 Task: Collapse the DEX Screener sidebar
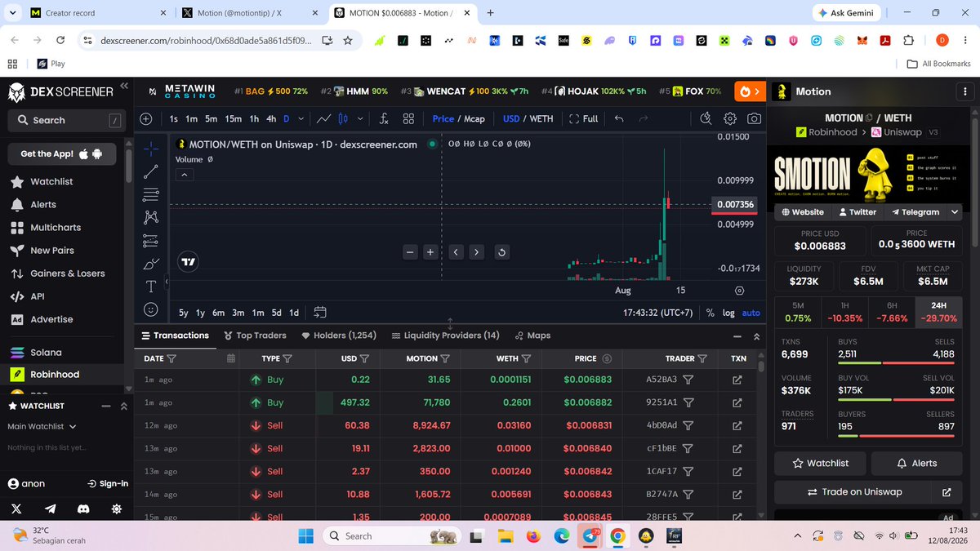tap(124, 86)
